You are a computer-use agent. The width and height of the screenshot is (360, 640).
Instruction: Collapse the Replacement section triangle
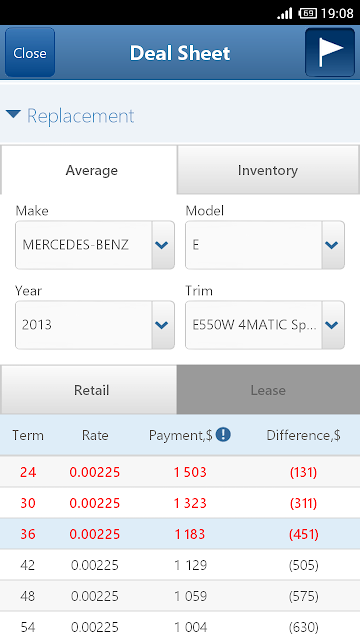13,115
